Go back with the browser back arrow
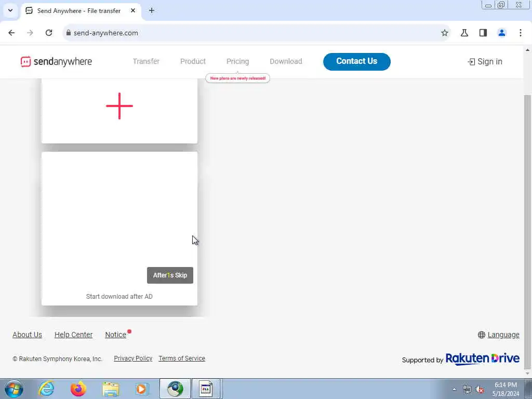This screenshot has height=399, width=532. [11, 33]
